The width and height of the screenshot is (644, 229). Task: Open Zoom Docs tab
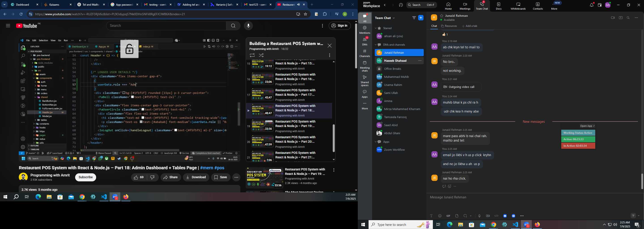[x=499, y=6]
